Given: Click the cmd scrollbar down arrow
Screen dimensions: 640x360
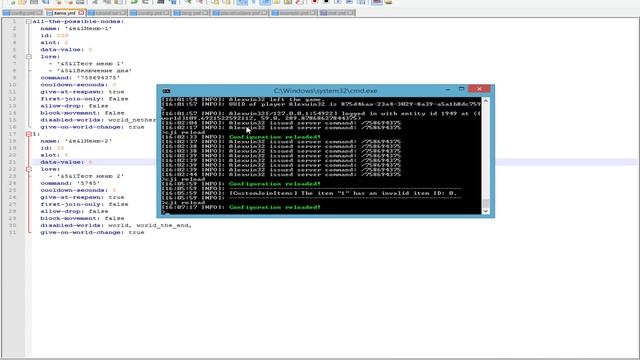Looking at the screenshot, I should point(485,211).
